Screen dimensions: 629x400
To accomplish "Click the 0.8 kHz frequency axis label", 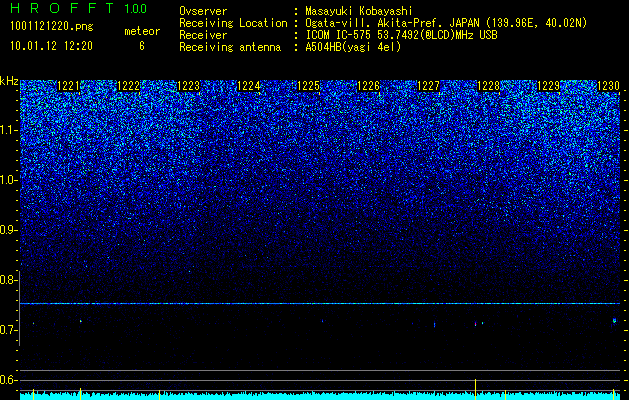I will point(8,280).
